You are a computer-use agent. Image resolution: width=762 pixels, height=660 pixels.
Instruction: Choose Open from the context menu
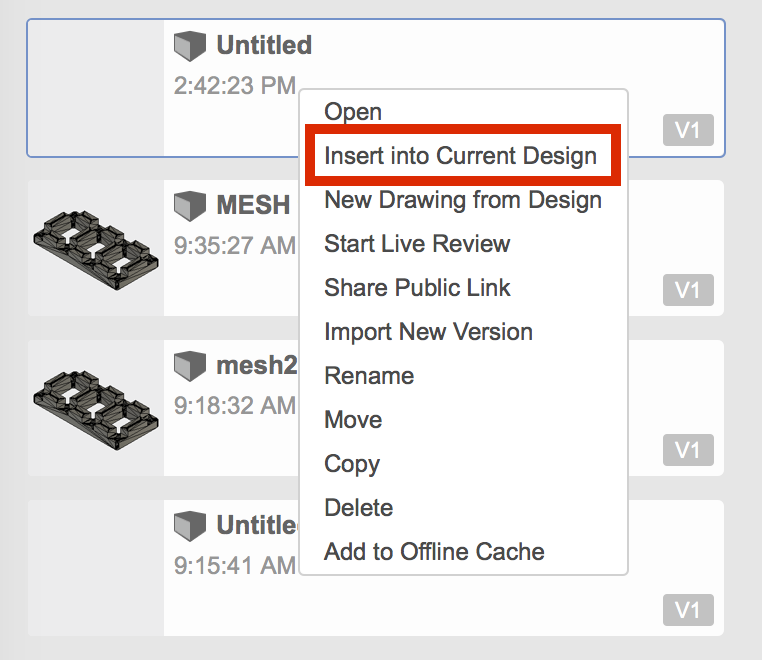tap(353, 112)
